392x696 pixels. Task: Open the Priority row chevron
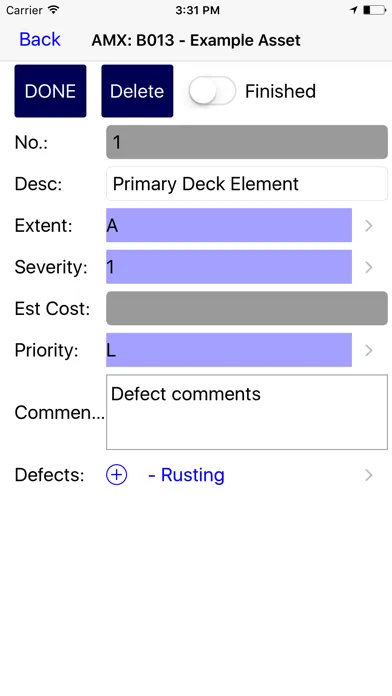pos(368,350)
